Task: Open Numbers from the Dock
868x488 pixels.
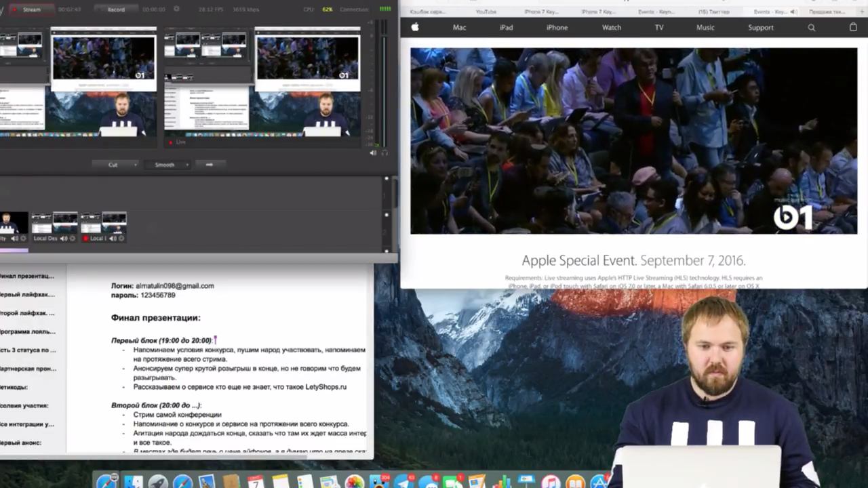Action: pos(502,482)
